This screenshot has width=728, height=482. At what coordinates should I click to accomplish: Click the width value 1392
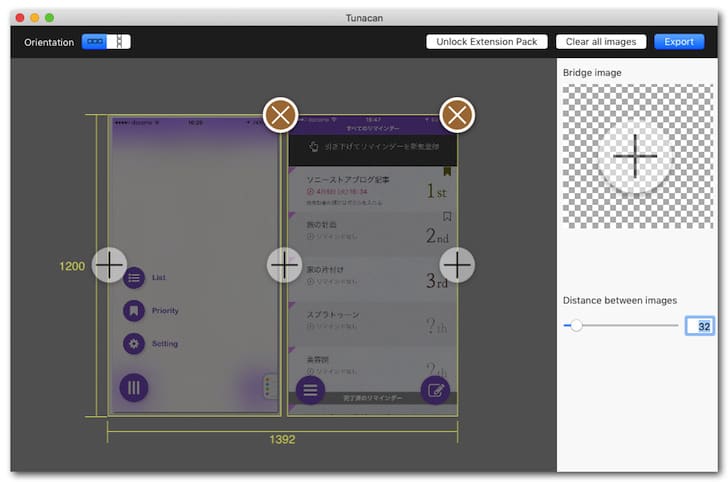tap(282, 439)
